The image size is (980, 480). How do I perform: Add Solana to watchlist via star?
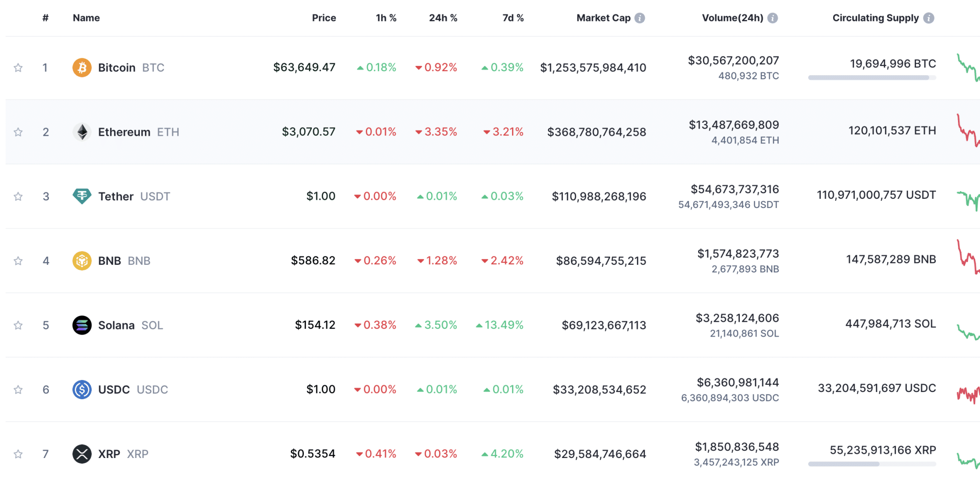18,325
